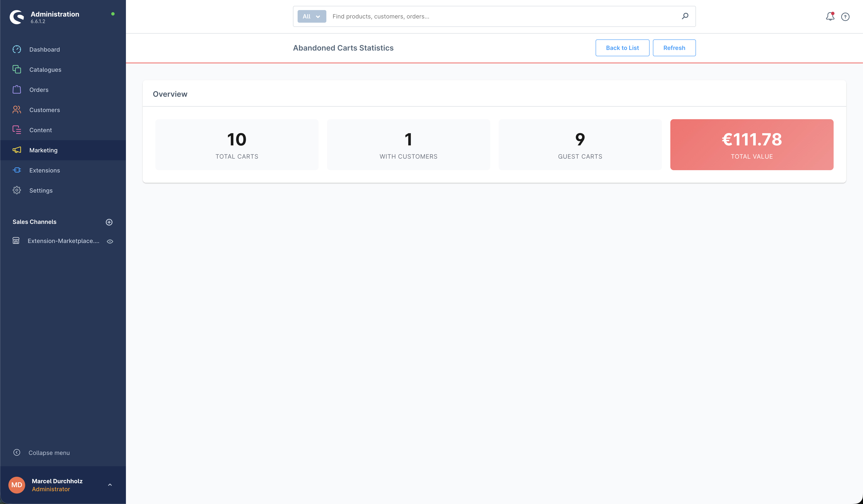Add a new sales channel plus icon
This screenshot has width=863, height=504.
click(109, 222)
